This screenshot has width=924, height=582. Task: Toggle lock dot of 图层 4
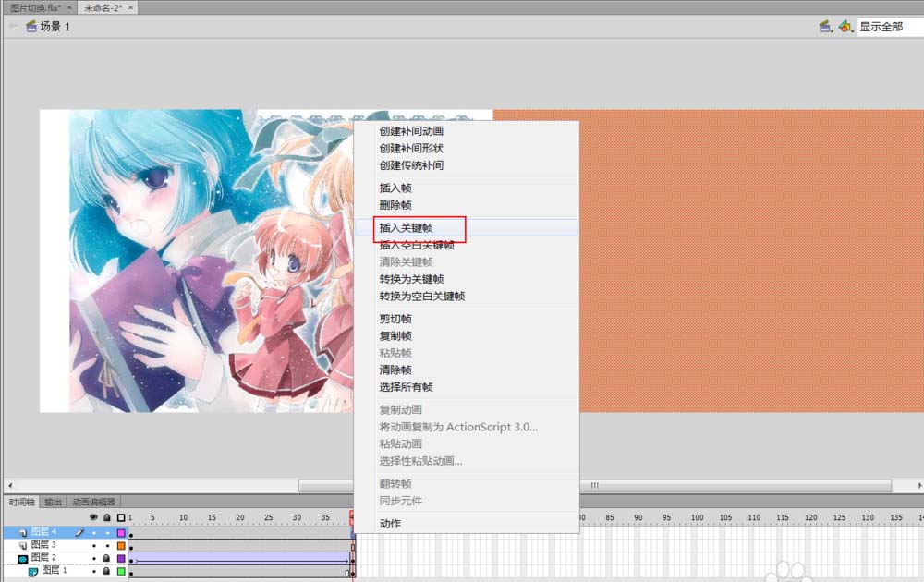tap(107, 532)
